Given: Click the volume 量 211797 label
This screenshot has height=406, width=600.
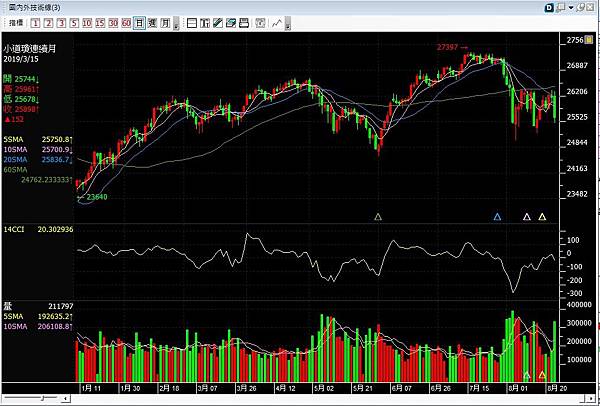Looking at the screenshot, I should click(38, 307).
